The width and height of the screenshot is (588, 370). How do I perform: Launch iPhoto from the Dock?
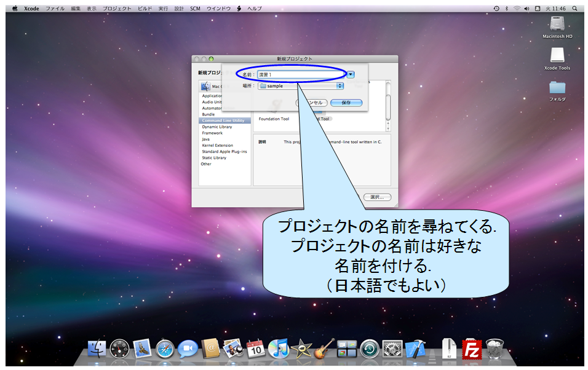[x=233, y=348]
